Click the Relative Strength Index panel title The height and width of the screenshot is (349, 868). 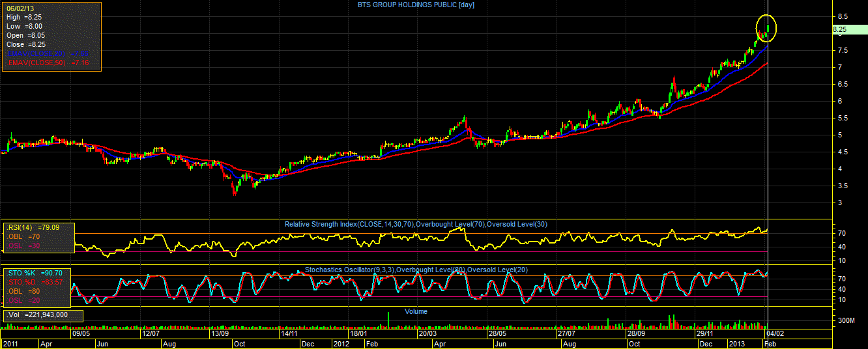pos(416,225)
